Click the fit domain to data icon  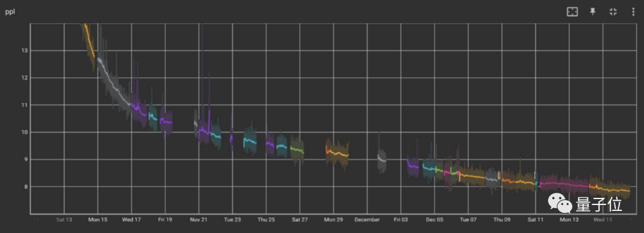(x=572, y=12)
